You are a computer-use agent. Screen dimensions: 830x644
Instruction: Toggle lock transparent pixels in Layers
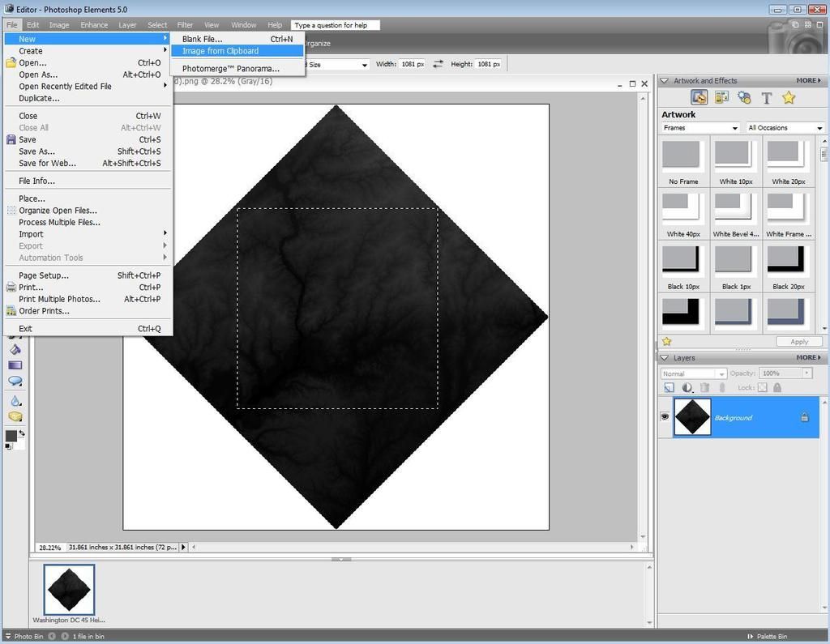pos(763,388)
